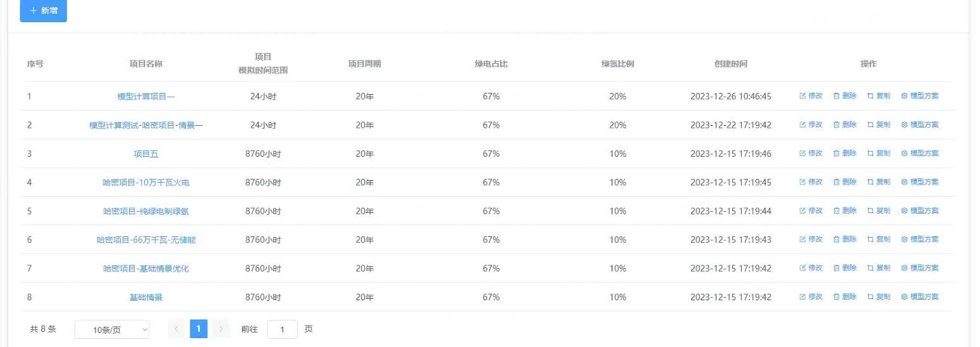Open the 模型计算项目一 project link
The image size is (980, 347).
[x=146, y=97]
